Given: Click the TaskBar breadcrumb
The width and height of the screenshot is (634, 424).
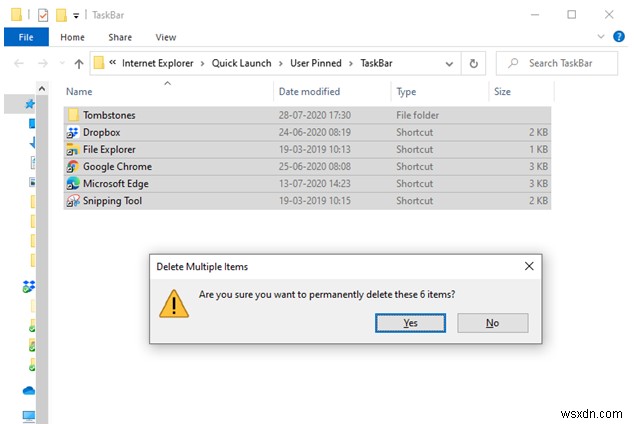Looking at the screenshot, I should tap(376, 63).
